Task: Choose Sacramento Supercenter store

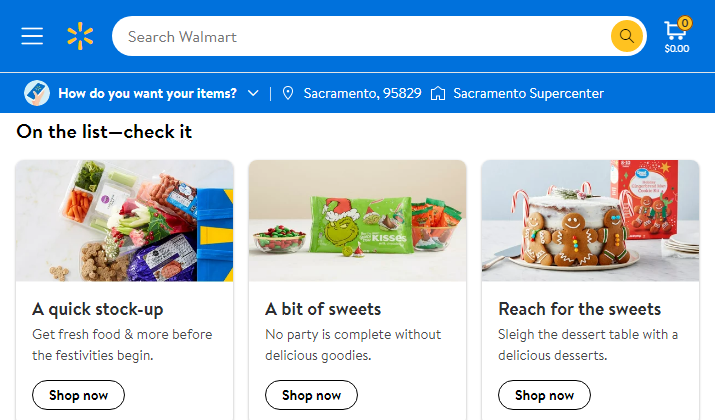Action: (x=528, y=93)
